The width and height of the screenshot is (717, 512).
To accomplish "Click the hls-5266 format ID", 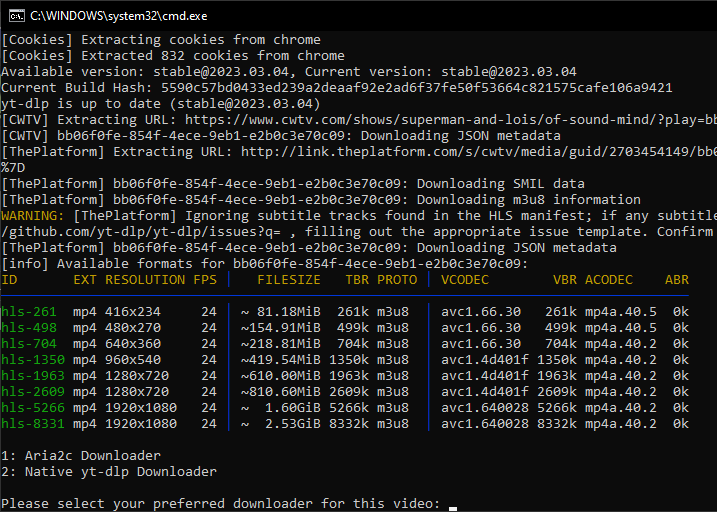I will coord(33,408).
